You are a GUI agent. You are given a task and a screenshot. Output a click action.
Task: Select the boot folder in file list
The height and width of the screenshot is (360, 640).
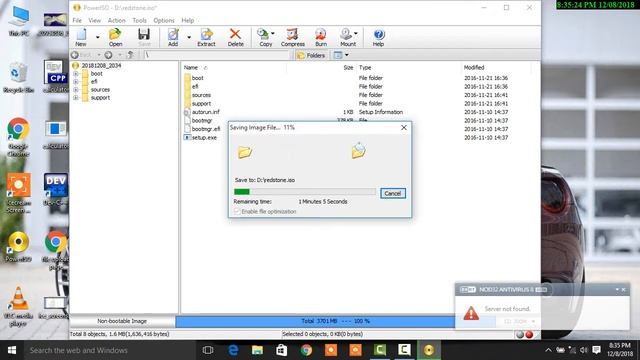coord(198,78)
